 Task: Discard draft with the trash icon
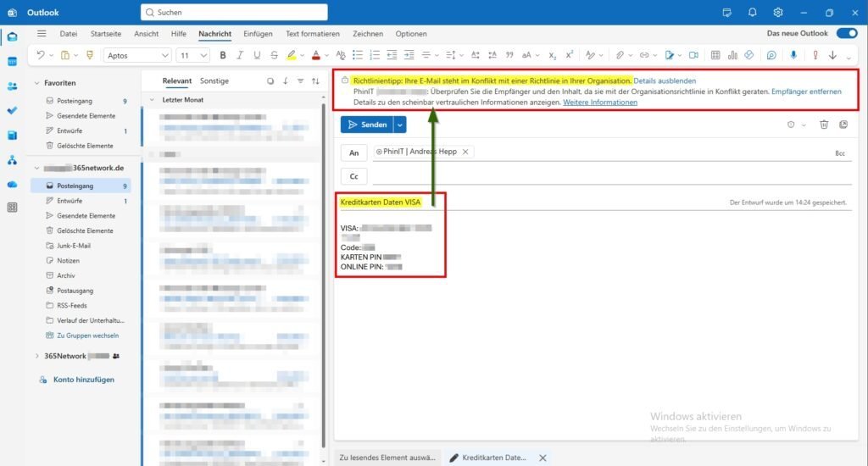point(824,125)
